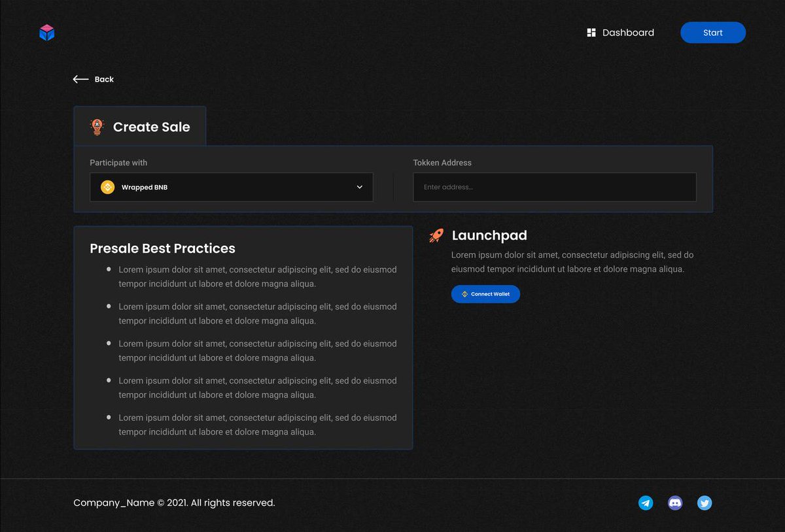Open the Telegram social icon

click(646, 503)
